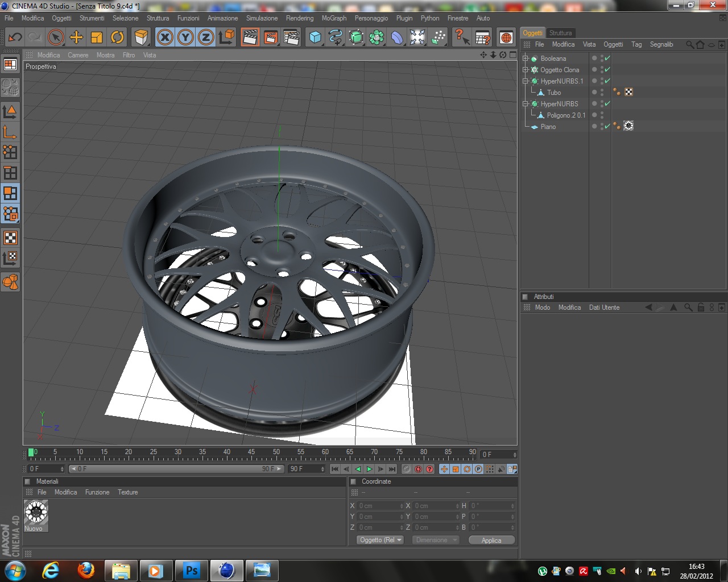This screenshot has height=582, width=728.
Task: Select the Rotate tool in the toolbar
Action: click(x=117, y=38)
